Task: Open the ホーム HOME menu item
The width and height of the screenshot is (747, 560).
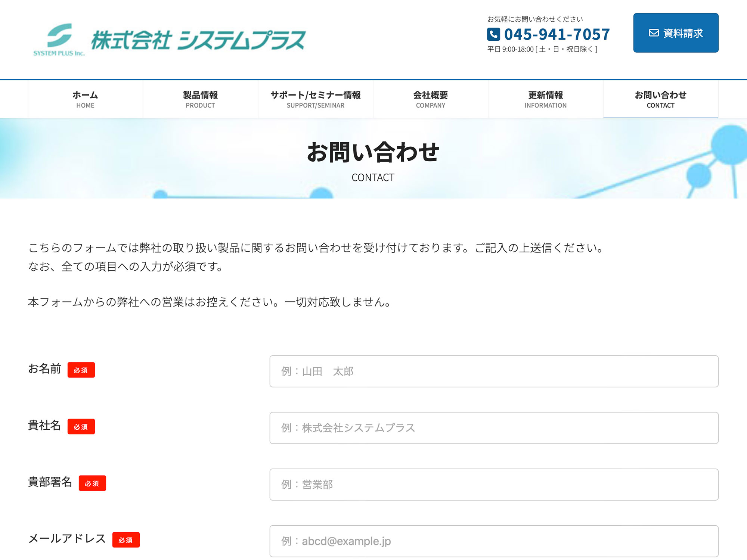Action: [85, 99]
